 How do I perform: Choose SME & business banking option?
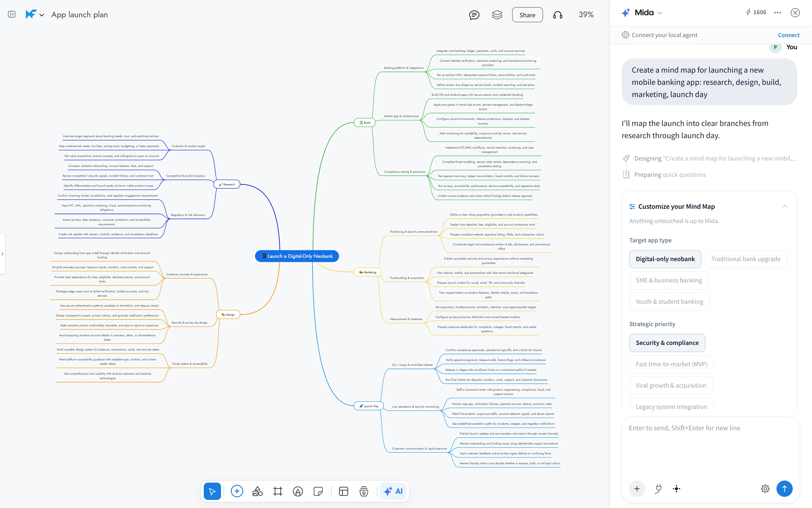tap(669, 280)
